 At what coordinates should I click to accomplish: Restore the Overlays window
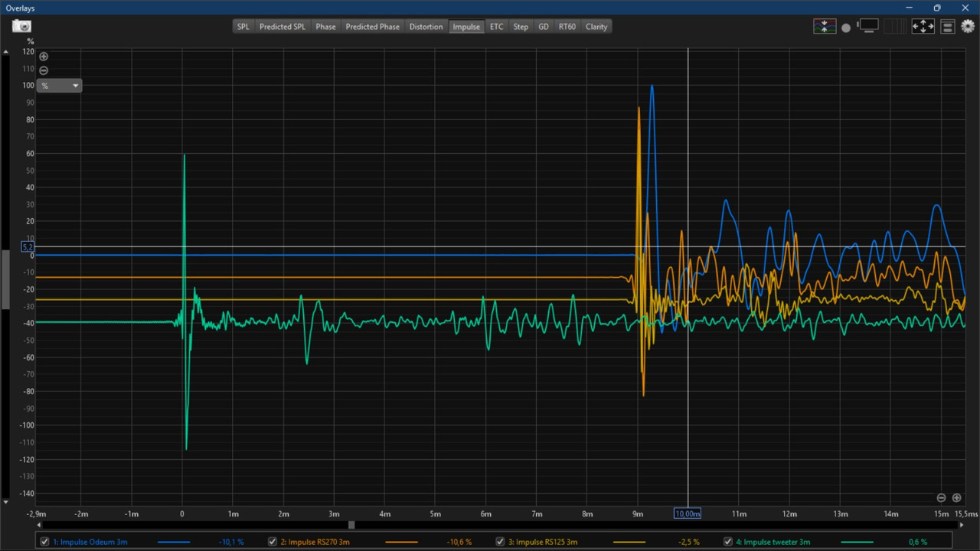pyautogui.click(x=936, y=8)
